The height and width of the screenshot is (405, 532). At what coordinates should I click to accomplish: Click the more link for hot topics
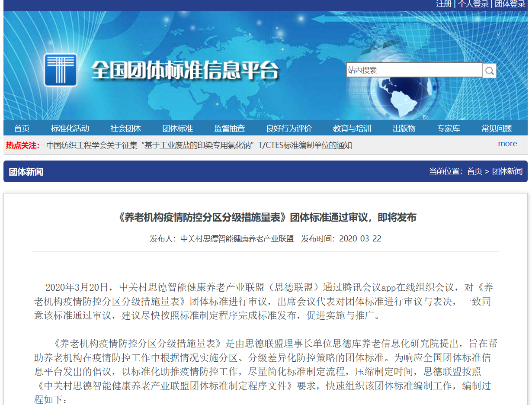tap(507, 144)
